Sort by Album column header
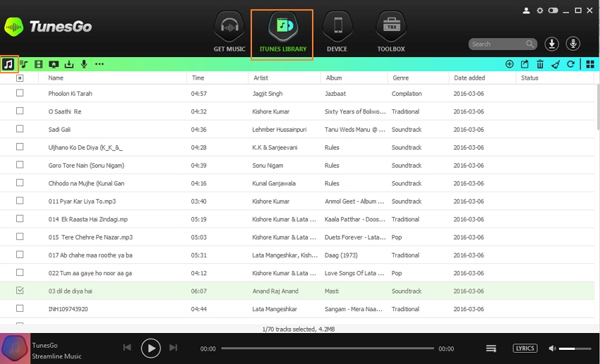Image resolution: width=600 pixels, height=364 pixels. (334, 78)
